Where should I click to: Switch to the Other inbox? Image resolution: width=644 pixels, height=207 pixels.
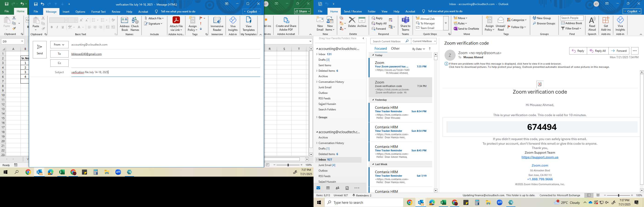point(395,49)
